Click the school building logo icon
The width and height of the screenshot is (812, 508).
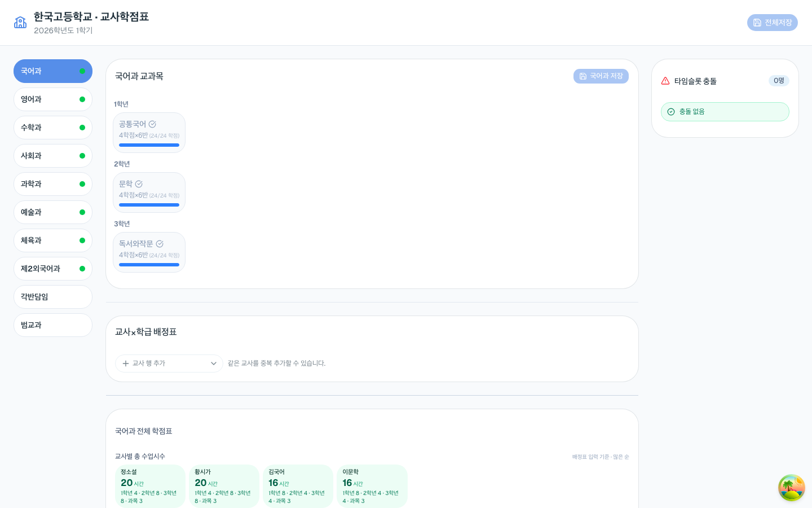pos(20,23)
